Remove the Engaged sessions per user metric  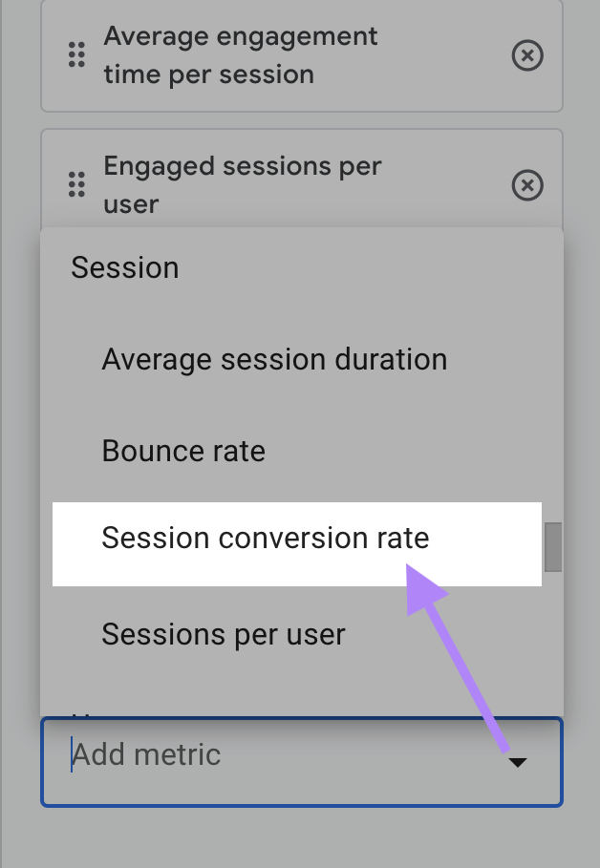pos(526,184)
